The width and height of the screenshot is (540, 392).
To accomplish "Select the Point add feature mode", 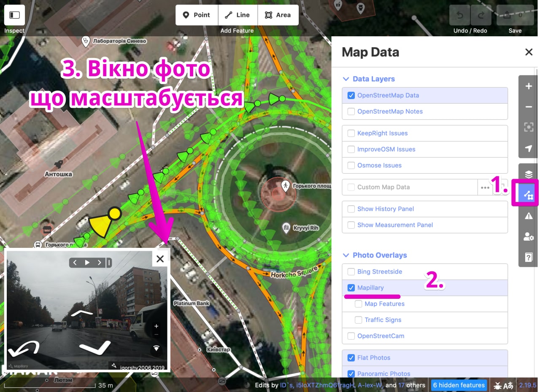I will (x=197, y=15).
